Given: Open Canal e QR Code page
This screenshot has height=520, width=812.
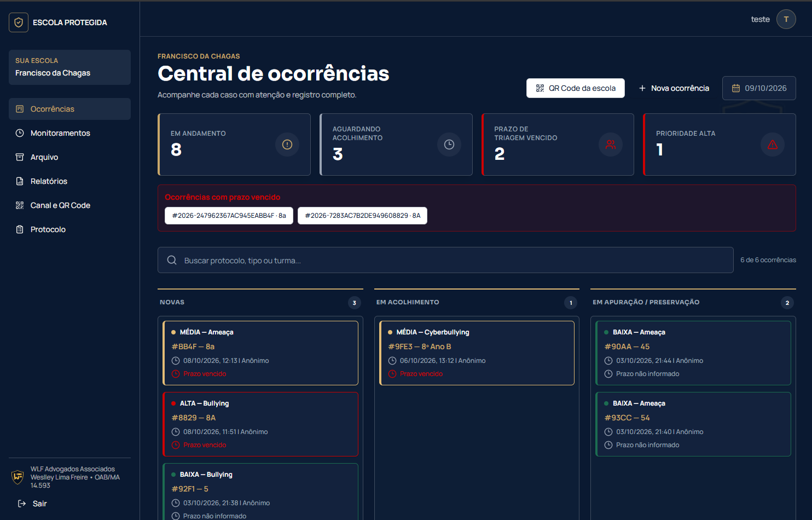Looking at the screenshot, I should pyautogui.click(x=69, y=205).
